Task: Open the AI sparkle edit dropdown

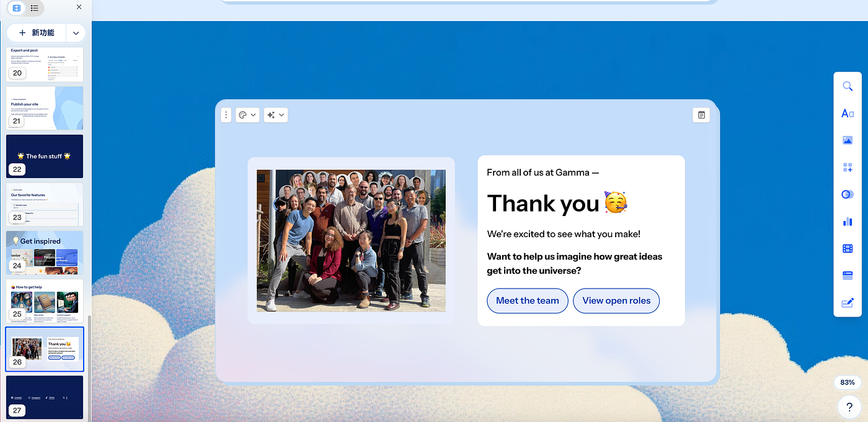Action: [x=275, y=115]
